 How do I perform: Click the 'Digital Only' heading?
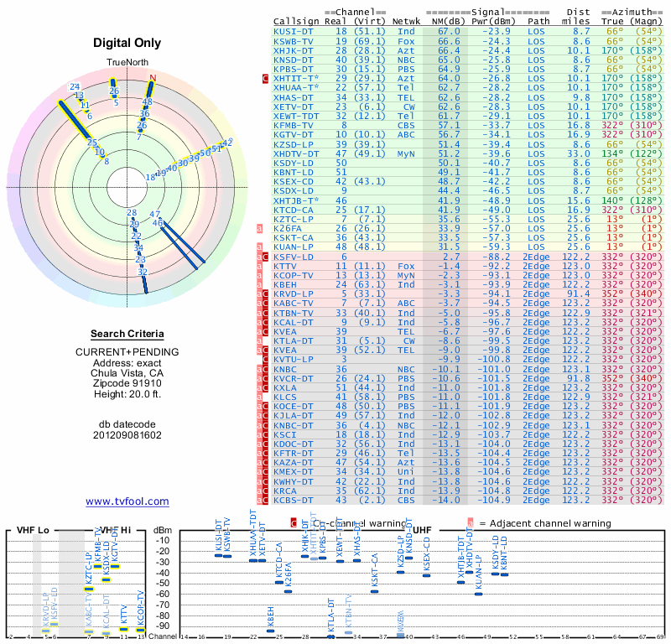click(x=127, y=43)
